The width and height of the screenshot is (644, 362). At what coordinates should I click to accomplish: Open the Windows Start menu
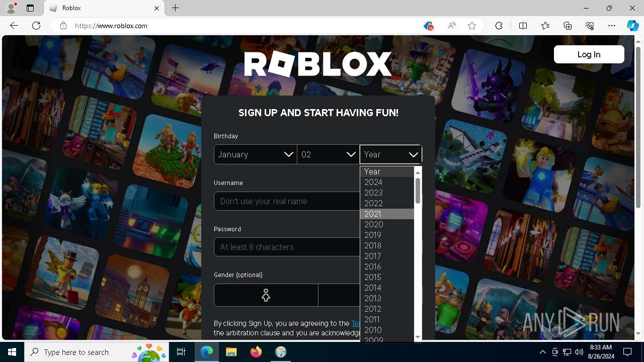pos(12,352)
